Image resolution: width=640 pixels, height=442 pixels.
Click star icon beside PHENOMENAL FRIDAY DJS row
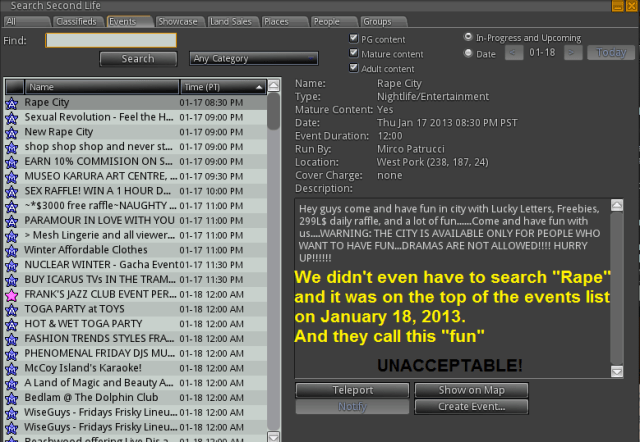point(11,353)
